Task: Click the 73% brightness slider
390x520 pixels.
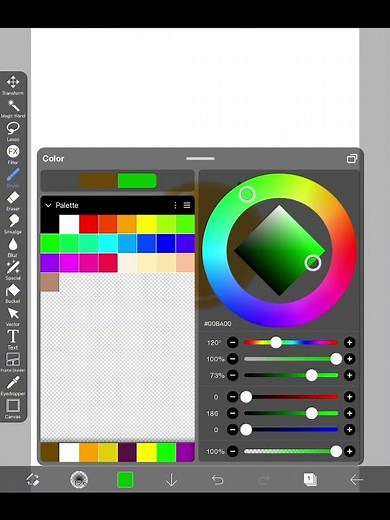Action: [x=291, y=375]
